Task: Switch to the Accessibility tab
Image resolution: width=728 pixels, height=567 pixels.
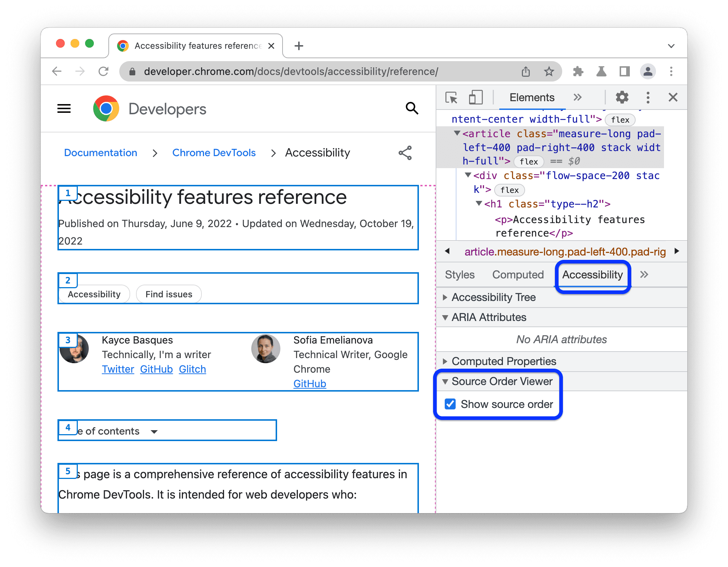Action: (592, 274)
